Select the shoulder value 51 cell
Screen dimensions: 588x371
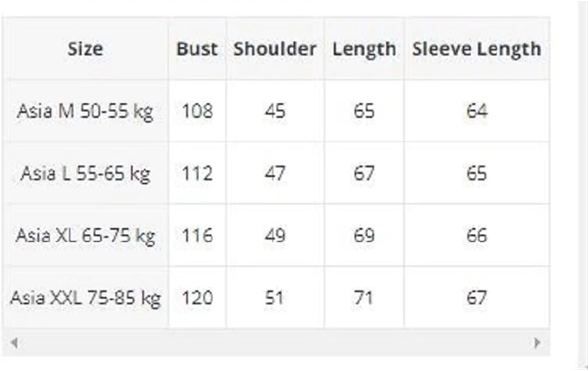tap(275, 298)
